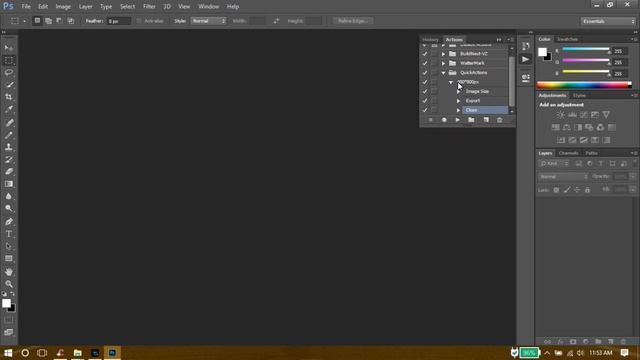Toggle the checkmark for the QuickActions set

(425, 73)
